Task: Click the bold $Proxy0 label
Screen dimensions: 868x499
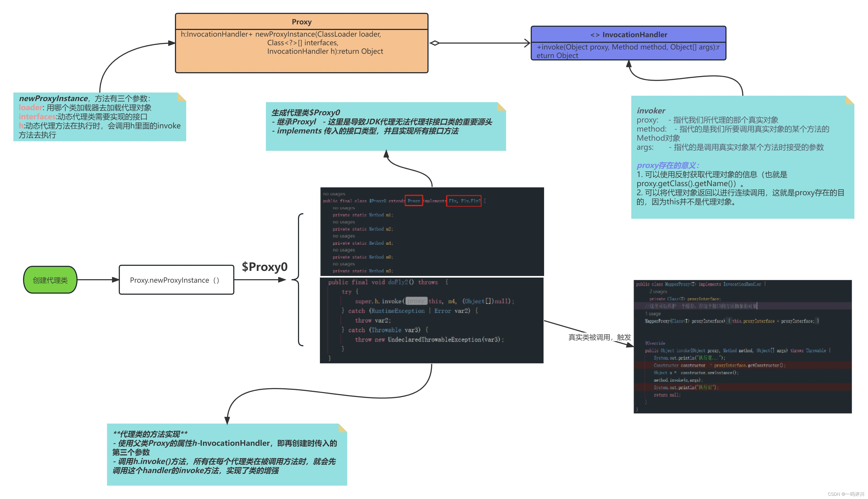Action: (264, 266)
